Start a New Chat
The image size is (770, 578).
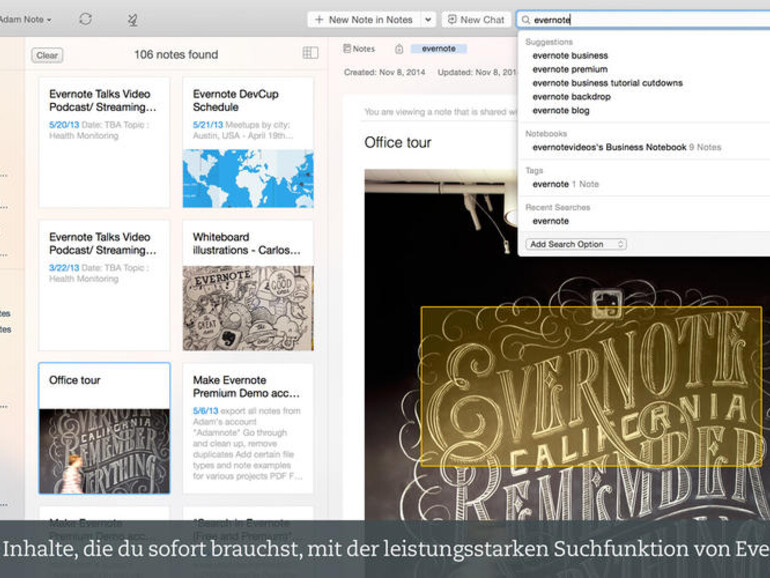coord(476,20)
